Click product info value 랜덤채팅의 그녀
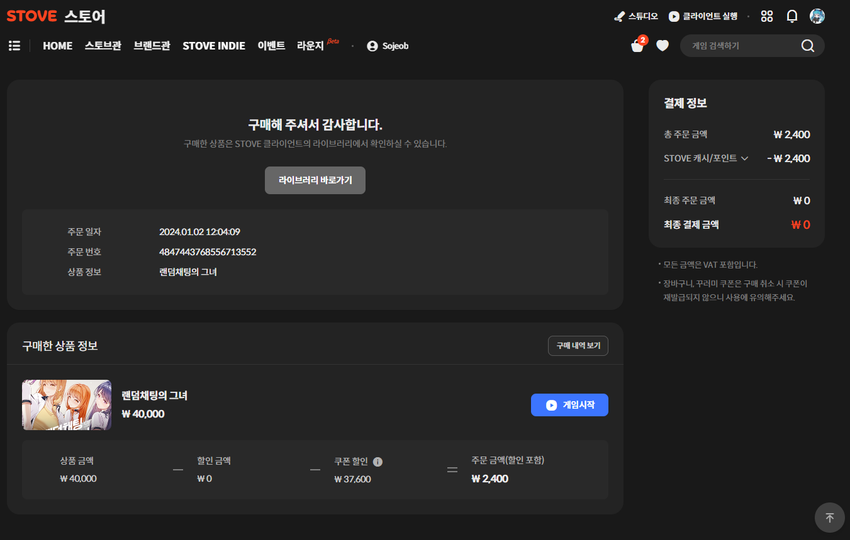This screenshot has width=850, height=540. 188,272
